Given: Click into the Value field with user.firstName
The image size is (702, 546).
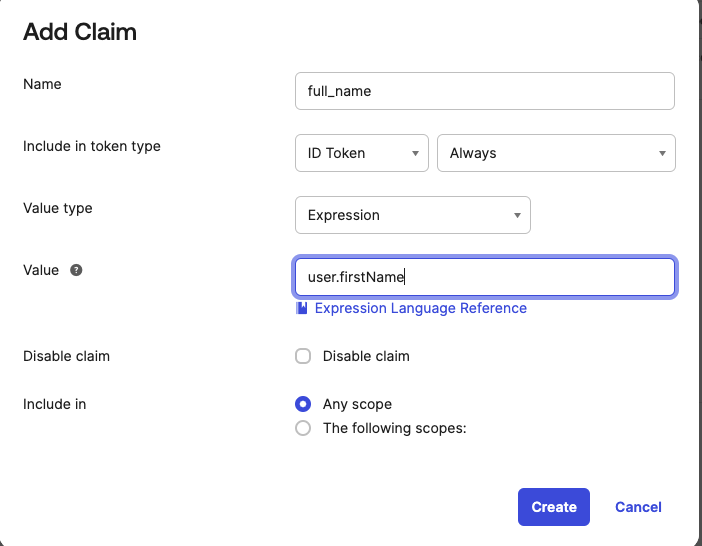Looking at the screenshot, I should (485, 277).
